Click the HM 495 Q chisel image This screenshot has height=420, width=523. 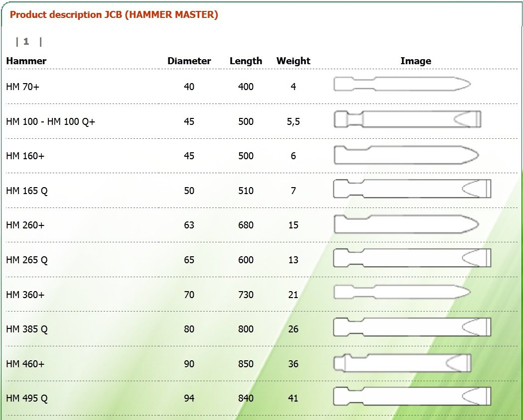412,396
